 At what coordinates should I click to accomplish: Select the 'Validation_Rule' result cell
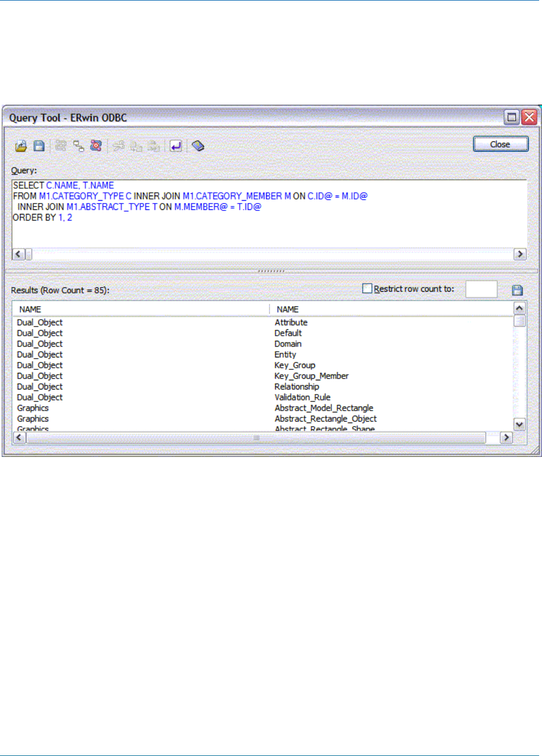(x=302, y=397)
